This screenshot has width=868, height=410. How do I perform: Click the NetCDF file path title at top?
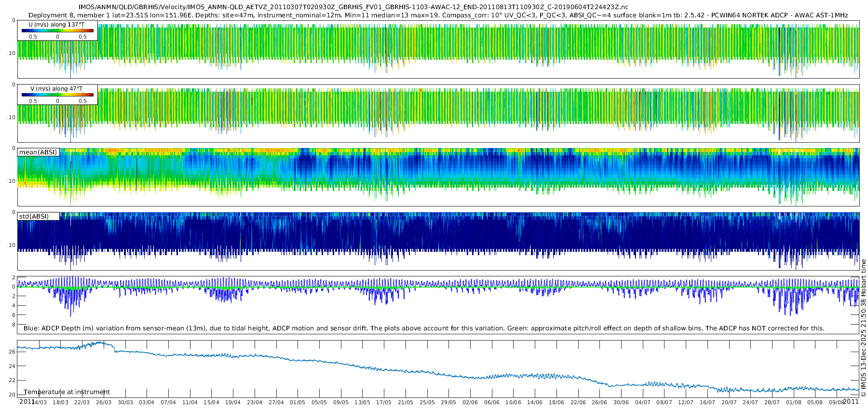pyautogui.click(x=353, y=7)
